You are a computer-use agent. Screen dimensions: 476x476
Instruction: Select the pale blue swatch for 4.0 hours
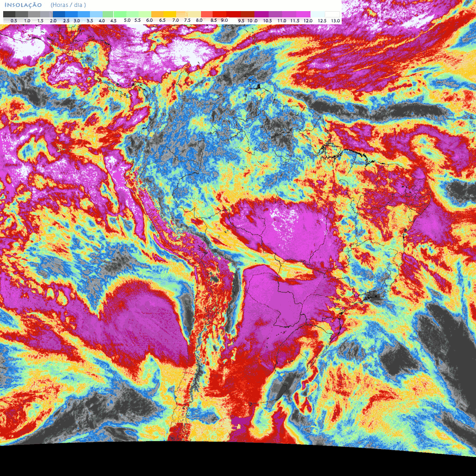96,14
